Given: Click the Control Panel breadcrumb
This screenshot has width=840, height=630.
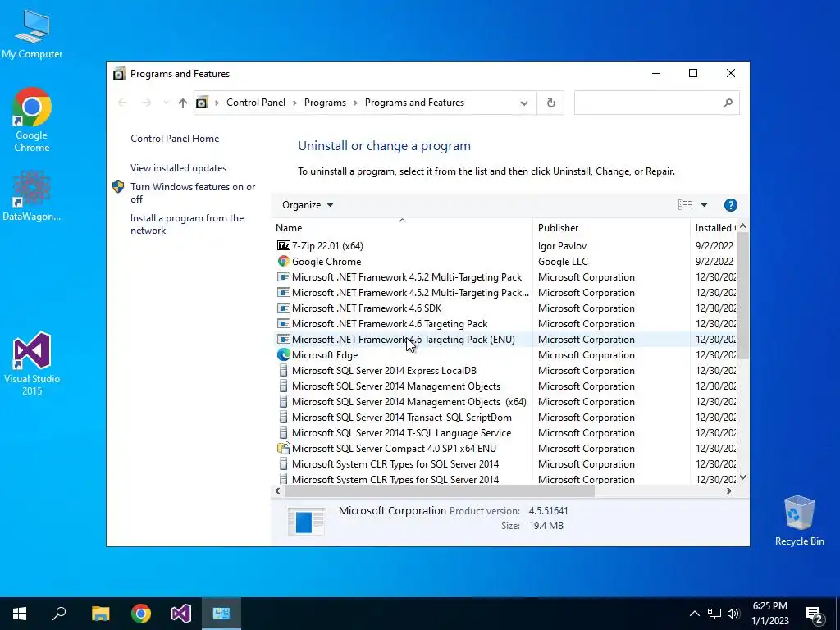Looking at the screenshot, I should tap(256, 103).
